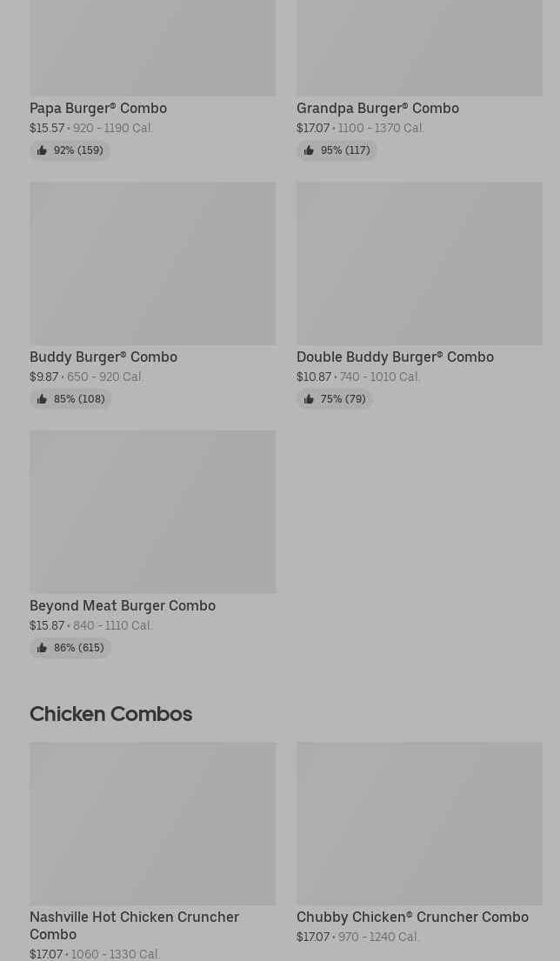This screenshot has height=961, width=560.
Task: Click the Chubby Chicken Cruncher Combo image
Action: coord(419,823)
